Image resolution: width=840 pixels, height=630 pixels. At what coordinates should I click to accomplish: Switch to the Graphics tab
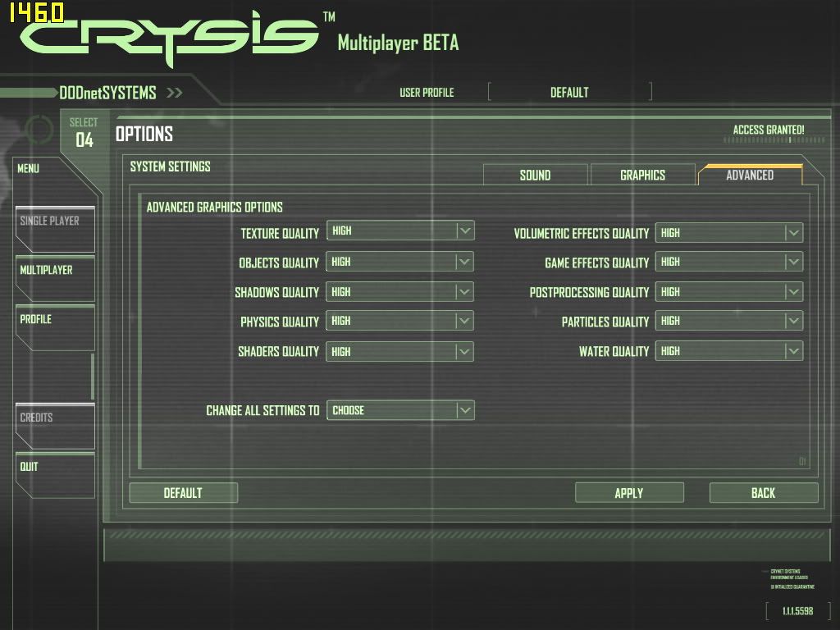pyautogui.click(x=642, y=175)
